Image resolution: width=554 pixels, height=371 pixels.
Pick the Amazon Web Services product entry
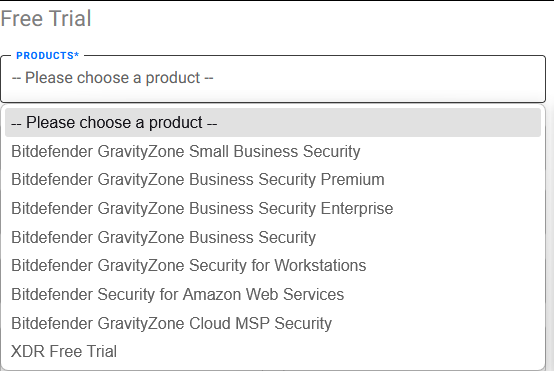tap(273, 294)
